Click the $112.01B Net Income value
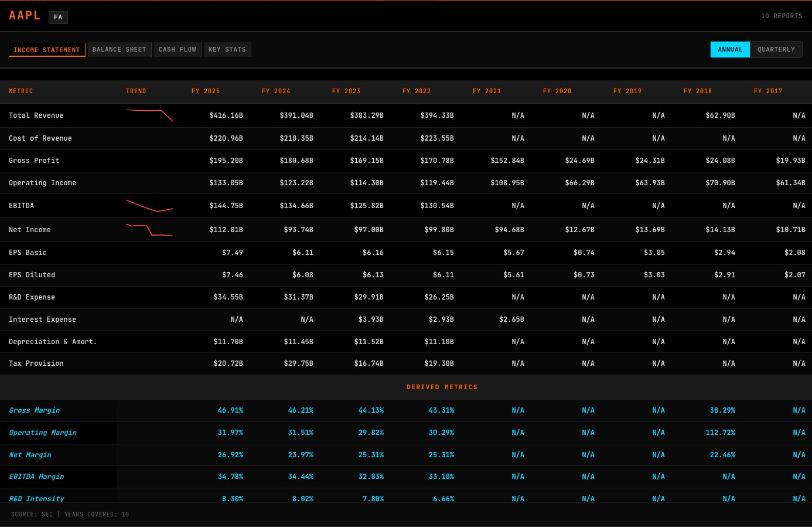812x527 pixels. [226, 230]
